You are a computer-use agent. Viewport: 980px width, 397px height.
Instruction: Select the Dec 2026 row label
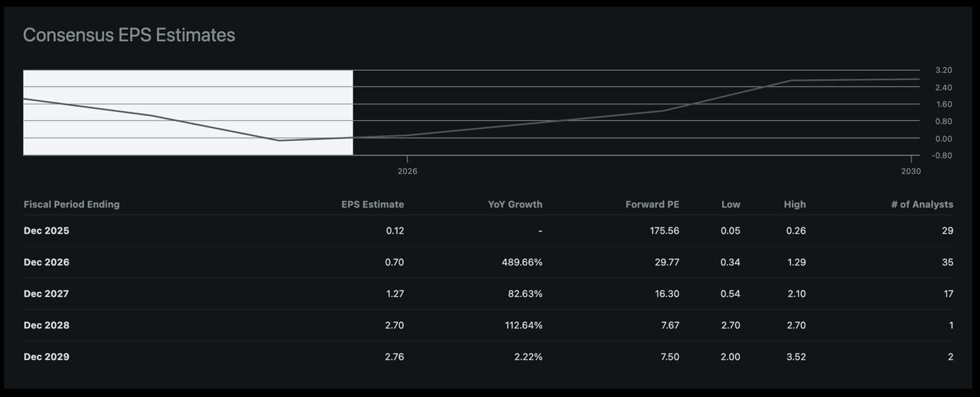click(x=47, y=263)
